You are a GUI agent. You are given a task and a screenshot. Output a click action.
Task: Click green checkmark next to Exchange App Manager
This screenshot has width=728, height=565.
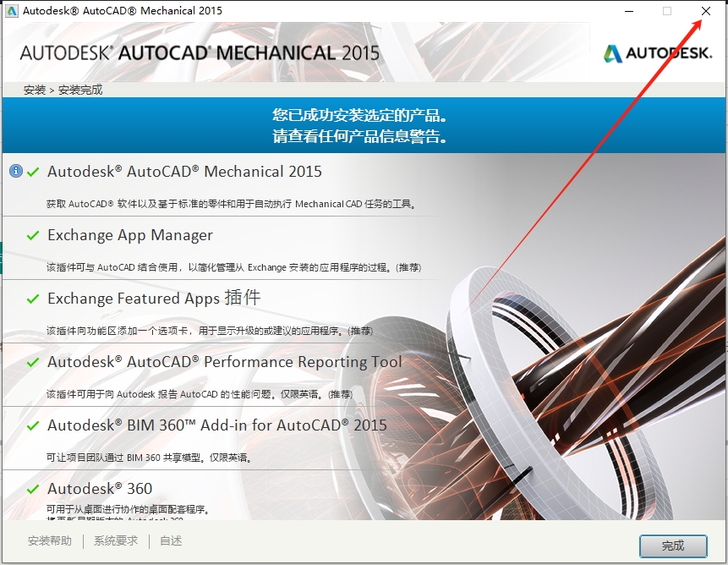34,235
